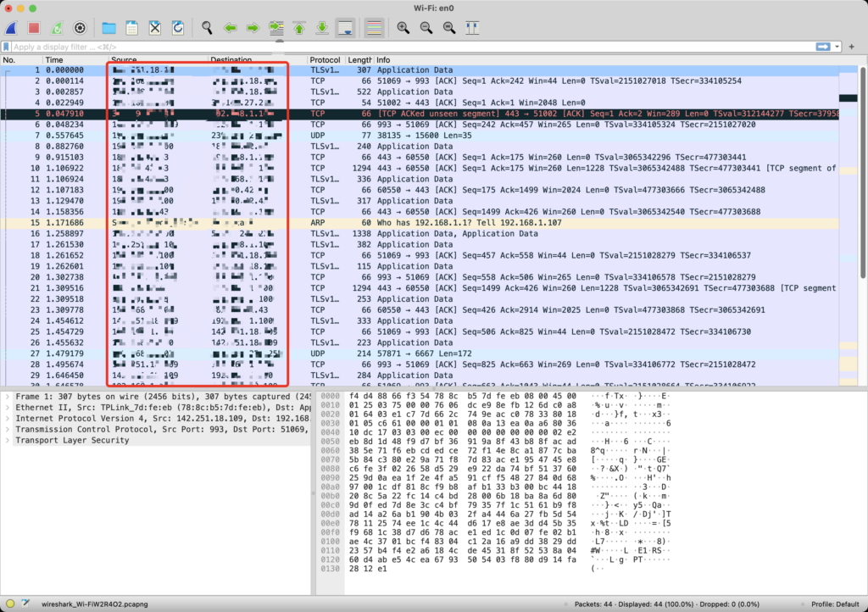Open a capture file with the folder icon
The image size is (868, 612).
(x=109, y=28)
